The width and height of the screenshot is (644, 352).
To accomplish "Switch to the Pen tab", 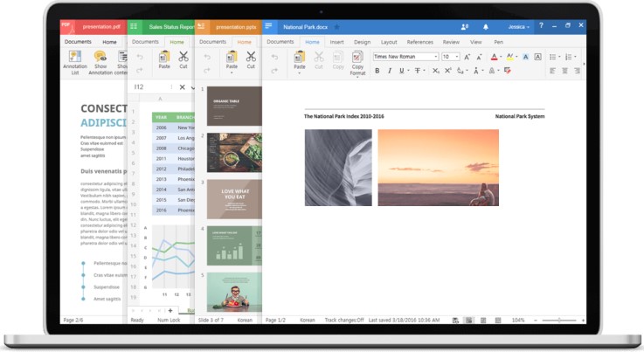I will [x=498, y=42].
